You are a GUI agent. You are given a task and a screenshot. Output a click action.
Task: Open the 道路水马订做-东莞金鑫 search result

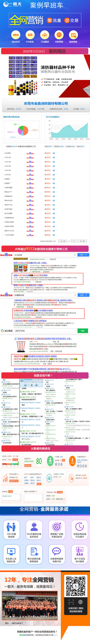(30, 275)
